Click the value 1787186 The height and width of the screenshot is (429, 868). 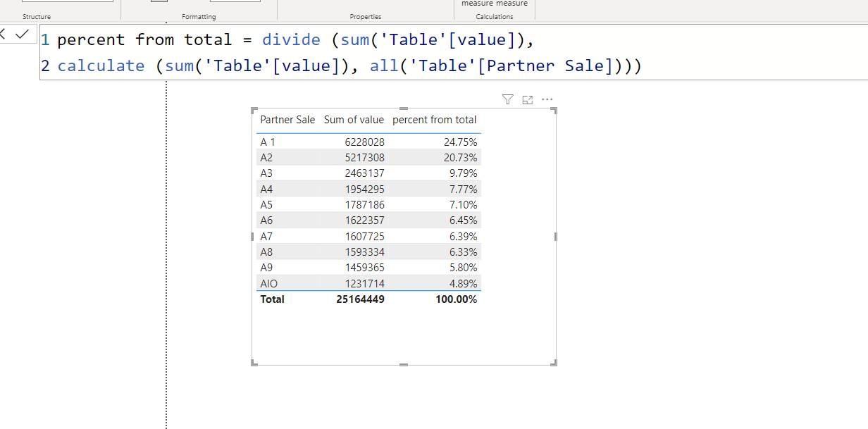[364, 205]
